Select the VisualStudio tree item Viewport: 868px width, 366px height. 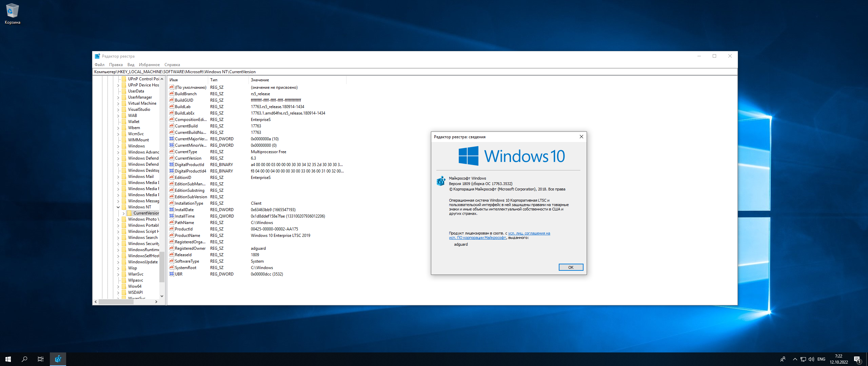pyautogui.click(x=139, y=109)
